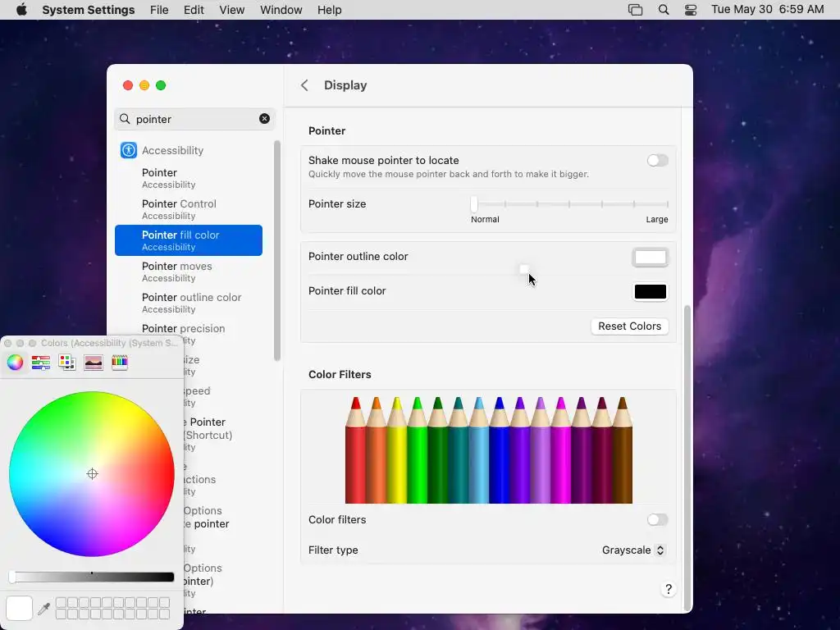Open the image palettes picker tab

(x=94, y=363)
